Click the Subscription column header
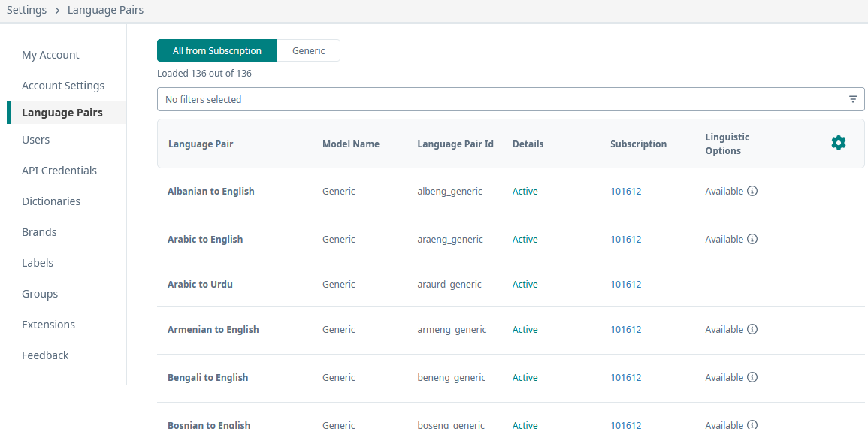Image resolution: width=868 pixels, height=429 pixels. coord(638,144)
